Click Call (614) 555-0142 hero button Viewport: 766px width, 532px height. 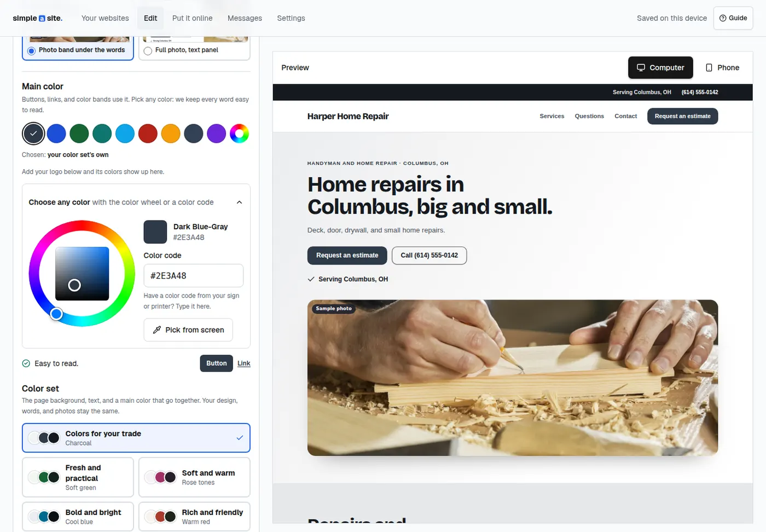[429, 256]
